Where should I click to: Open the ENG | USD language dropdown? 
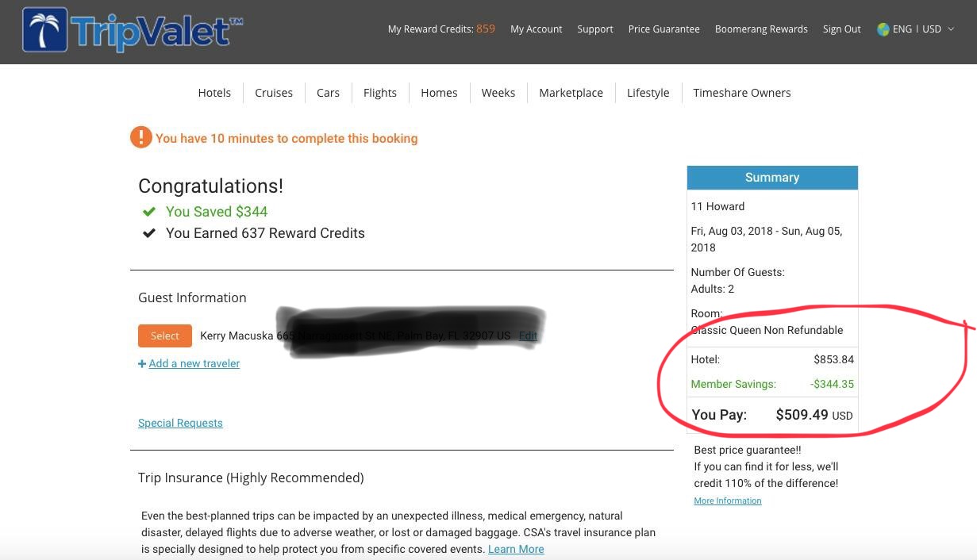916,29
